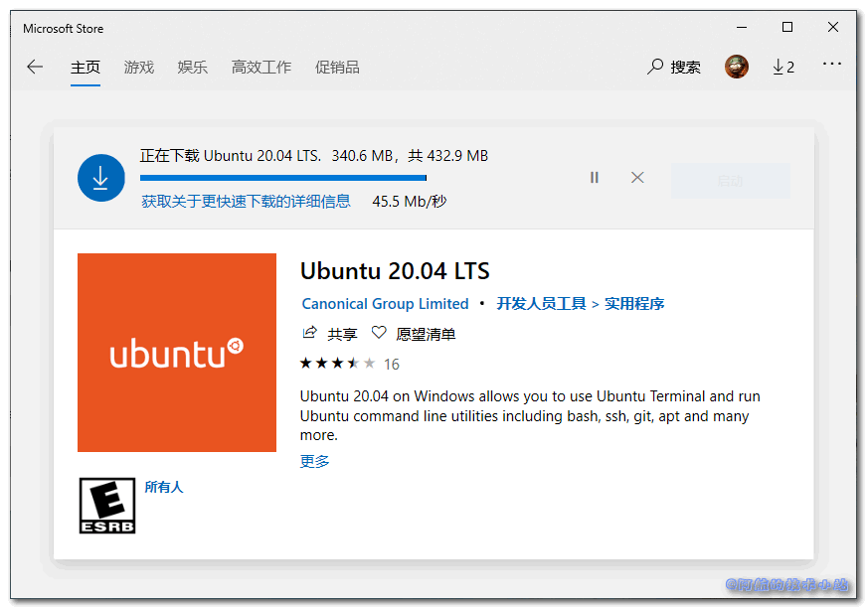Open the 促销品 deals tab
Viewport: 868px width, 610px height.
pyautogui.click(x=337, y=68)
